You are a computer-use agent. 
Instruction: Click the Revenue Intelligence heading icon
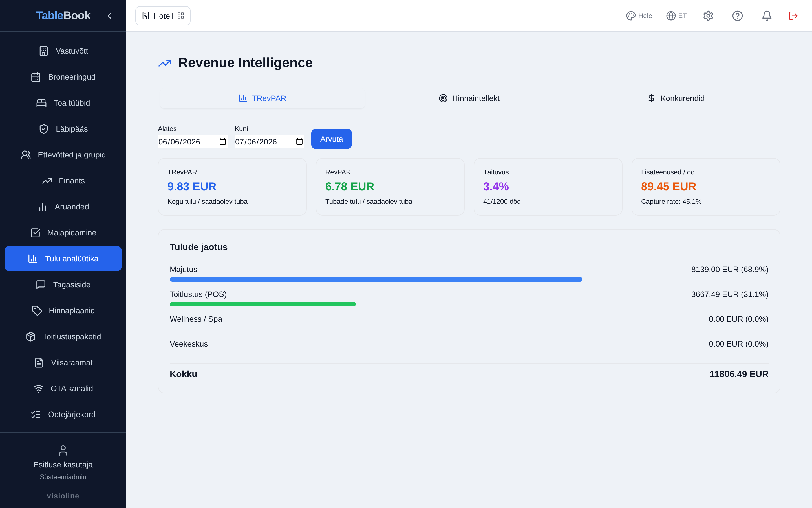click(x=165, y=63)
